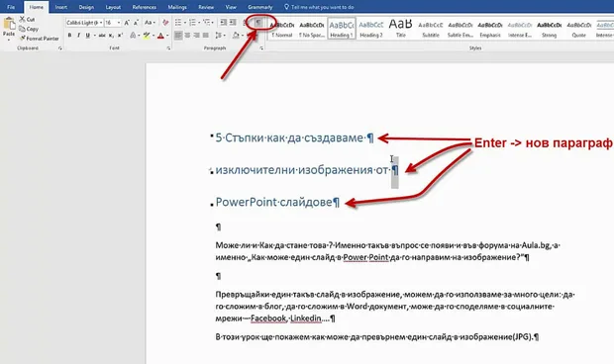The image size is (614, 364).
Task: Open bullets library dropdown arrow
Action: pyautogui.click(x=185, y=23)
